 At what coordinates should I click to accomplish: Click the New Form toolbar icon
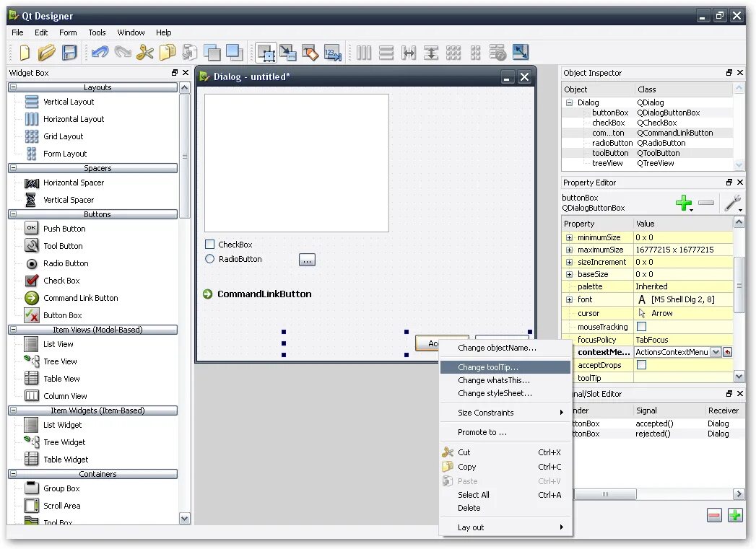pyautogui.click(x=25, y=52)
